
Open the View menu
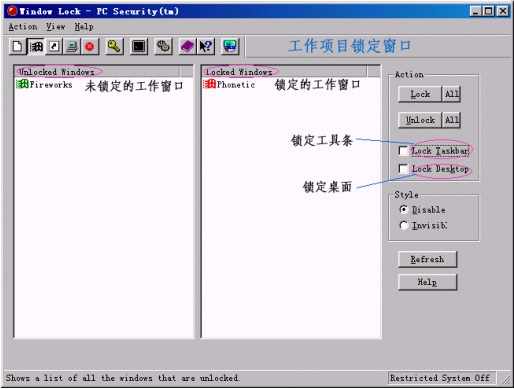click(55, 27)
